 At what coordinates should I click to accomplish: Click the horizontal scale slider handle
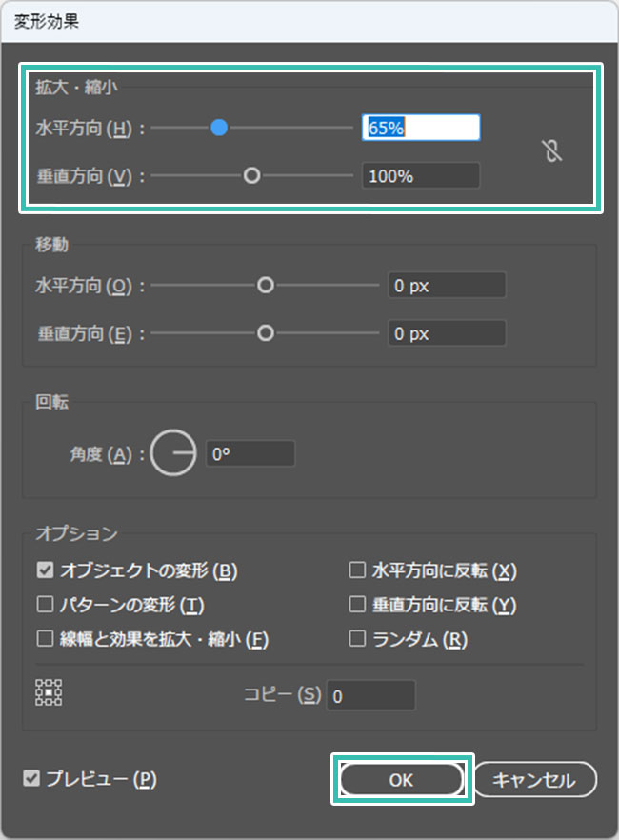[x=219, y=128]
